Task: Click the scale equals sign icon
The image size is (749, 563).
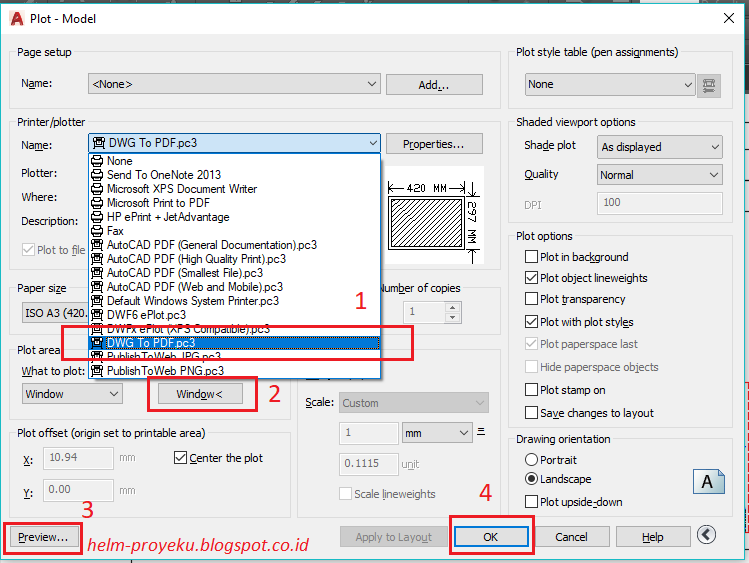Action: tap(481, 432)
